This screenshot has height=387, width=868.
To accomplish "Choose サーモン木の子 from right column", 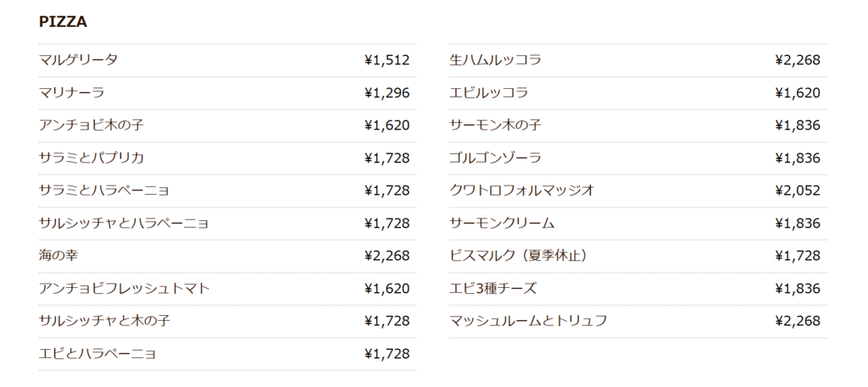I will coord(495,125).
